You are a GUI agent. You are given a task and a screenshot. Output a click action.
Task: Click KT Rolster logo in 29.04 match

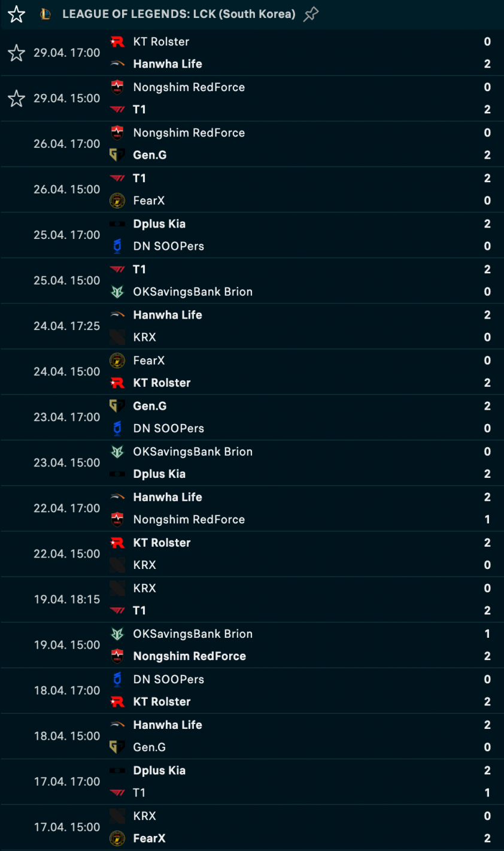117,42
